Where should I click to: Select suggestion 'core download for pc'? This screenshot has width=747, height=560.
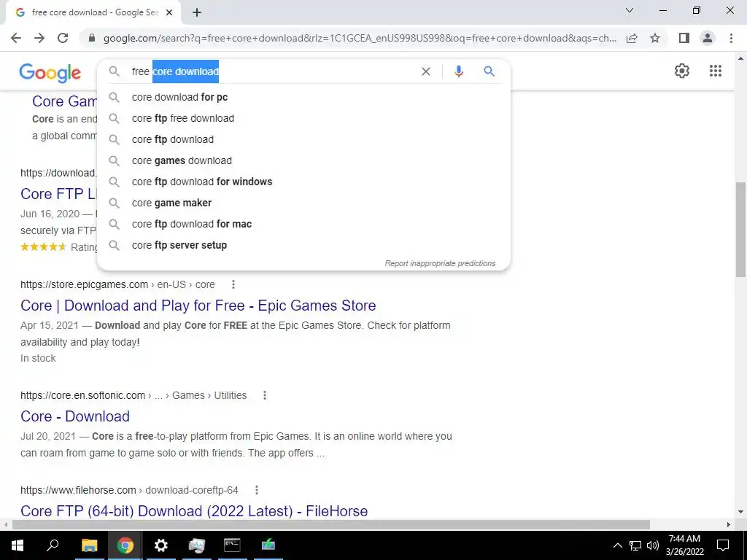(x=303, y=97)
